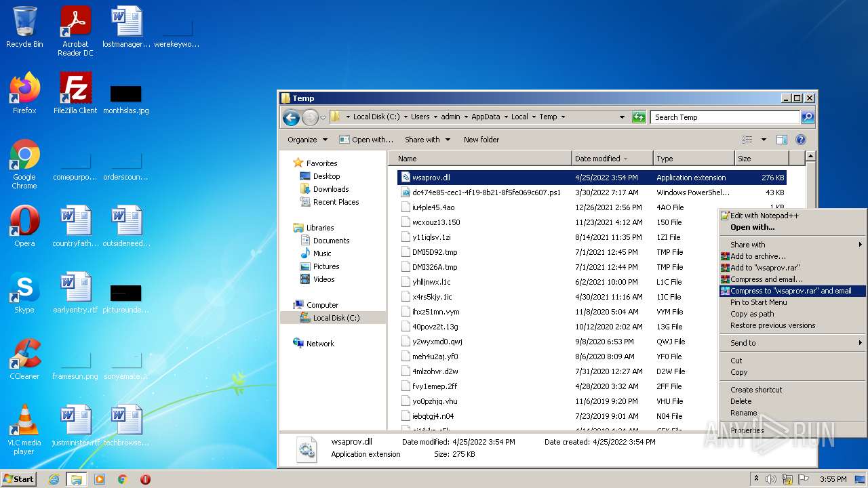Select earlyentry.rtf desktop file
Screen dimensions: 868x488
point(75,293)
